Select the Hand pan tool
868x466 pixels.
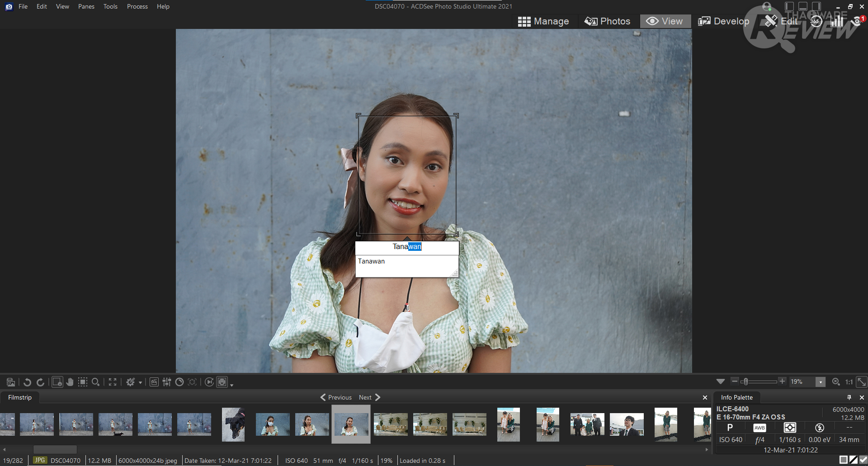[x=70, y=382]
